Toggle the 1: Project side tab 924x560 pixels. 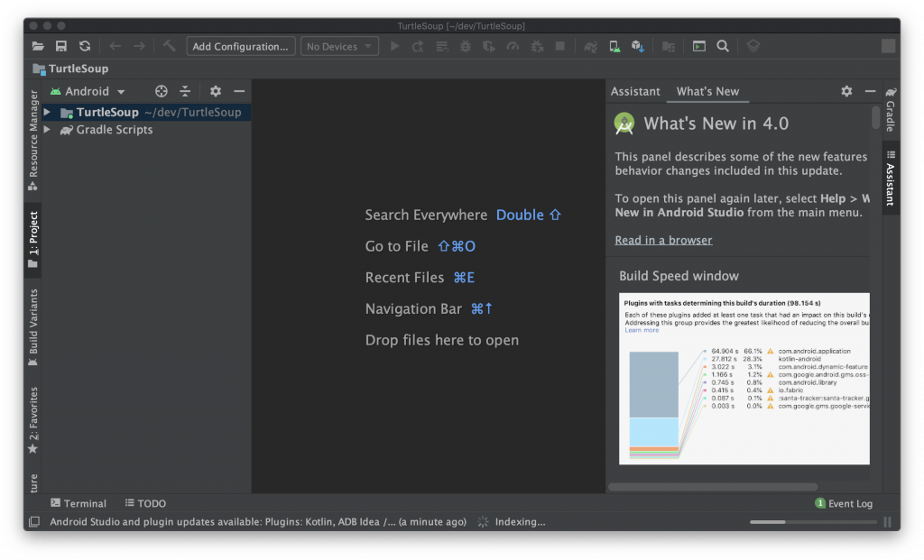pyautogui.click(x=33, y=240)
